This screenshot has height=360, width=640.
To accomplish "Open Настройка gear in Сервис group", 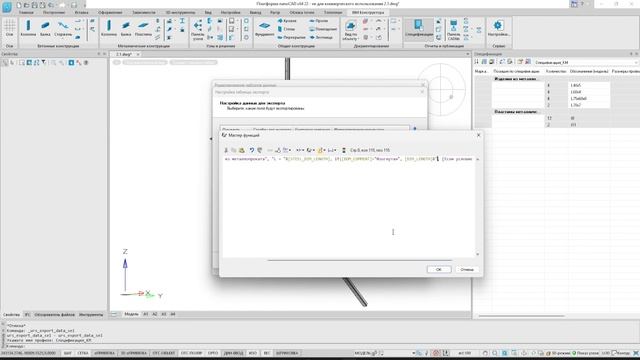I will pos(498,28).
